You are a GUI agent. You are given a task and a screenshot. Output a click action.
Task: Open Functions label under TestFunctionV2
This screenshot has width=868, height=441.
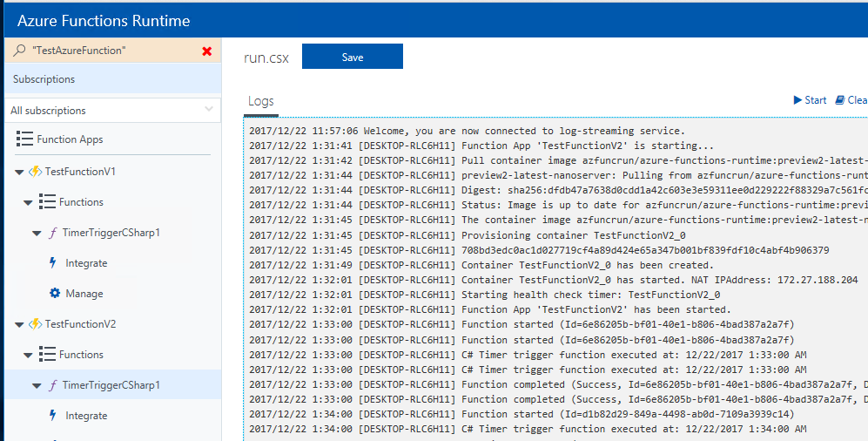click(x=81, y=355)
